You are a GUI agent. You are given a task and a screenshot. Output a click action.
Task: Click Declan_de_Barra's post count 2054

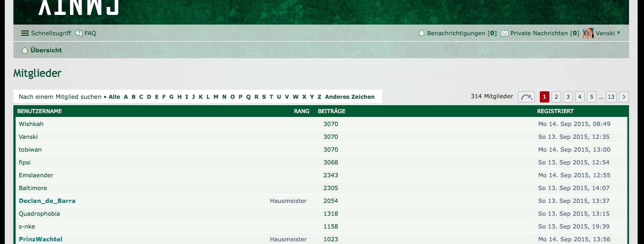331,201
